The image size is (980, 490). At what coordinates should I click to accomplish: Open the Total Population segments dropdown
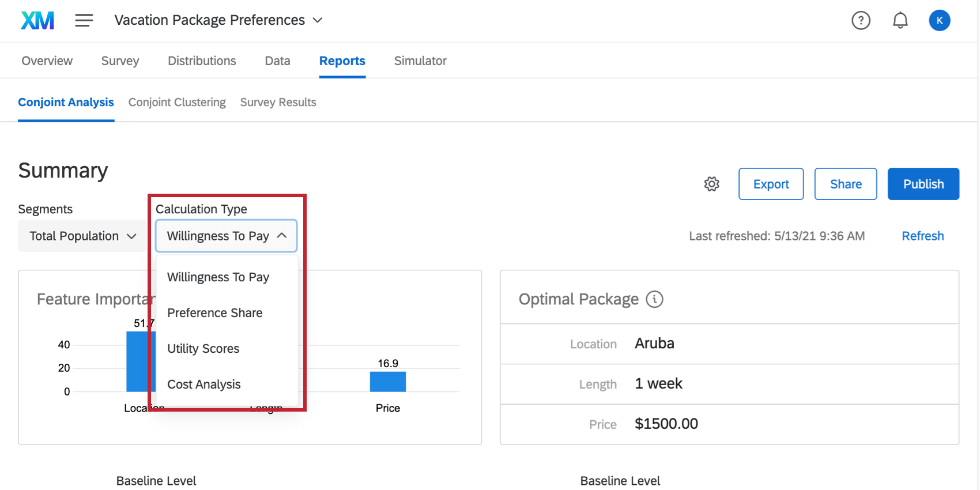[x=82, y=236]
